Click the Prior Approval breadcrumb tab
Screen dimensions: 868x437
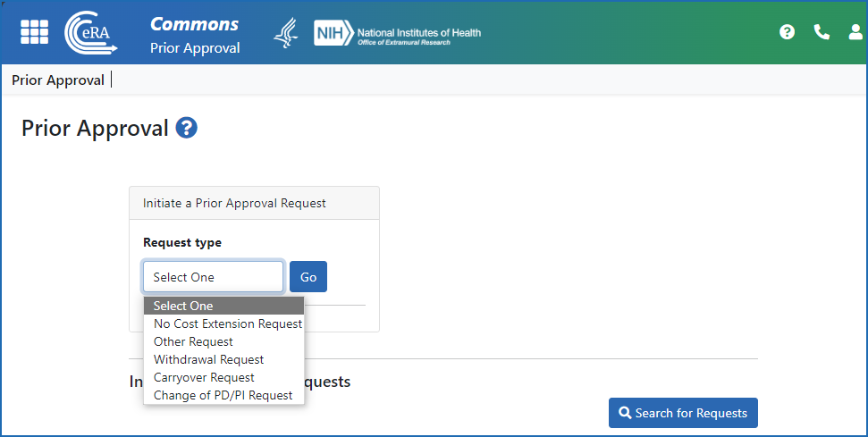click(58, 80)
